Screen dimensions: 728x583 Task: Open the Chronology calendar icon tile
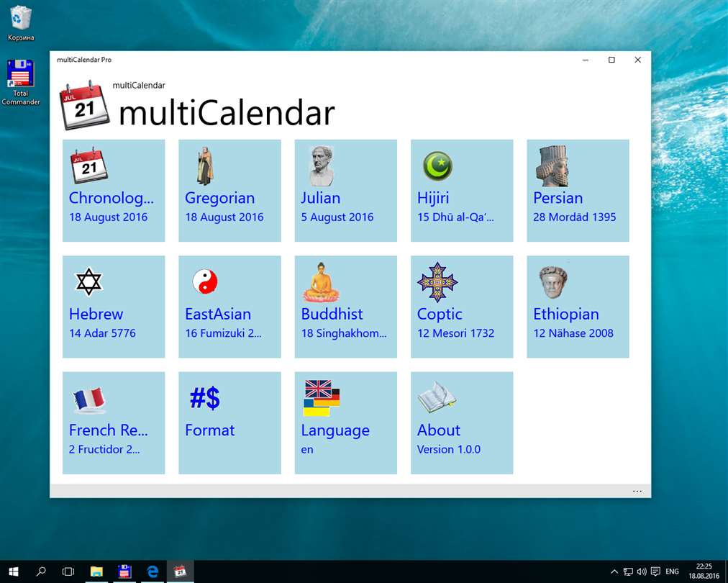89,166
